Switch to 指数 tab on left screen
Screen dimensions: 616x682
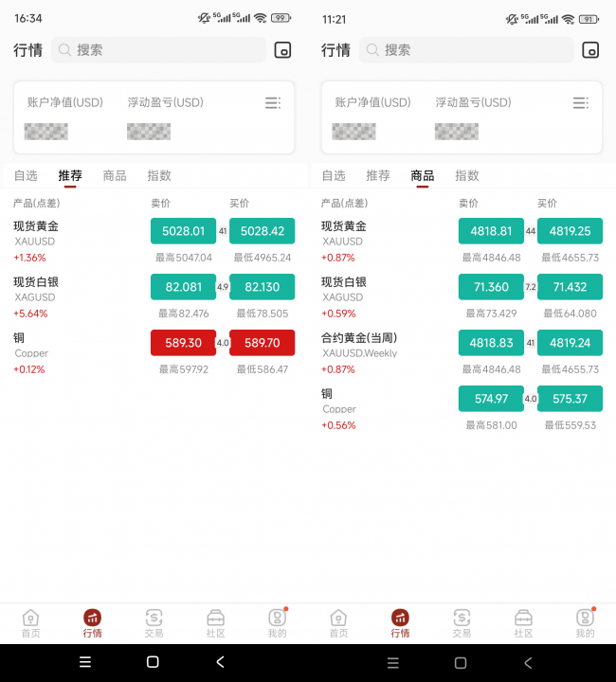click(x=159, y=175)
